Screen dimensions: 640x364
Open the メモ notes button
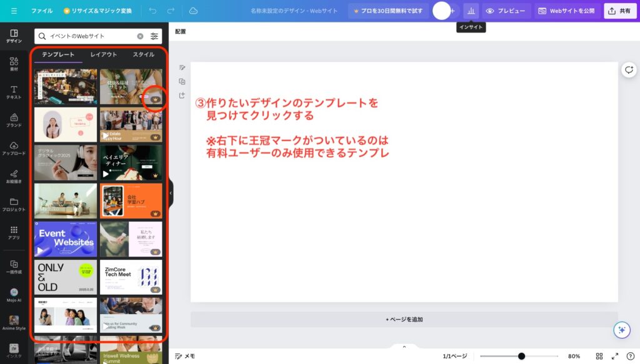coord(185,357)
